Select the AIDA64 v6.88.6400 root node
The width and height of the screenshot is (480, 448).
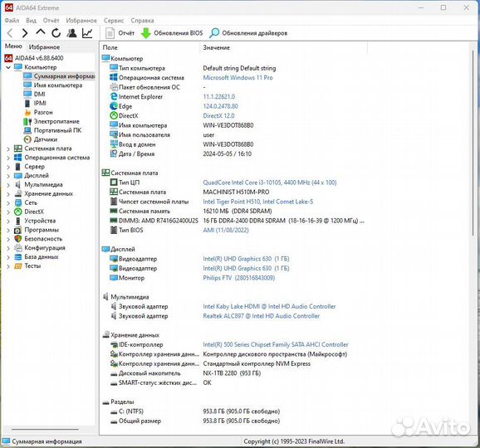coord(34,58)
